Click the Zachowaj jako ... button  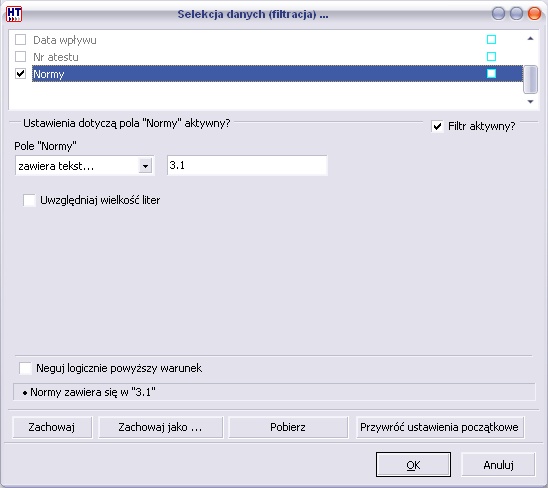coord(160,427)
